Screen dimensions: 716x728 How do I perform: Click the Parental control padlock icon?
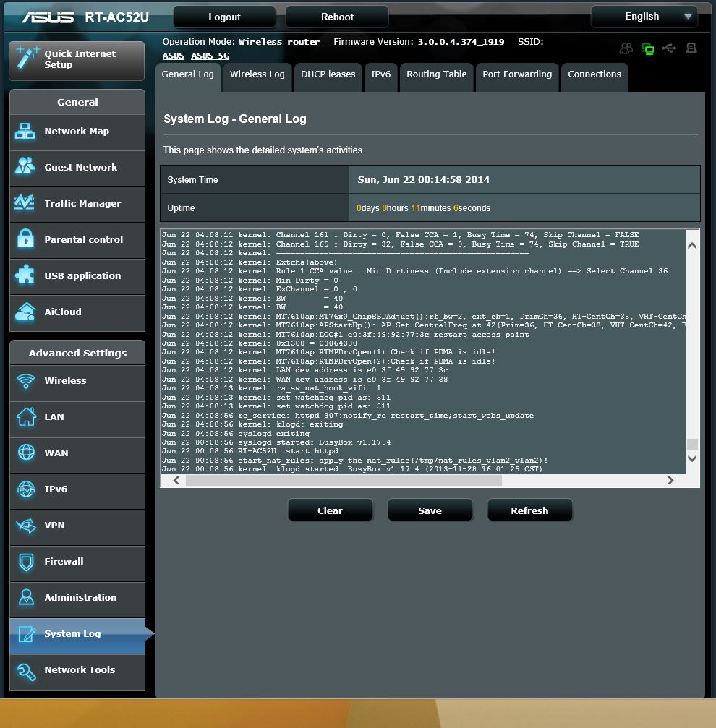click(x=25, y=239)
